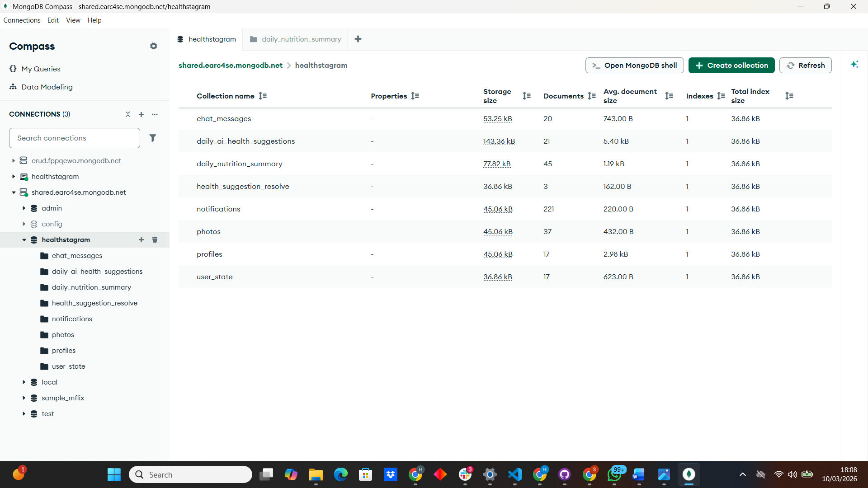Open new tab with plus icon

click(x=358, y=39)
